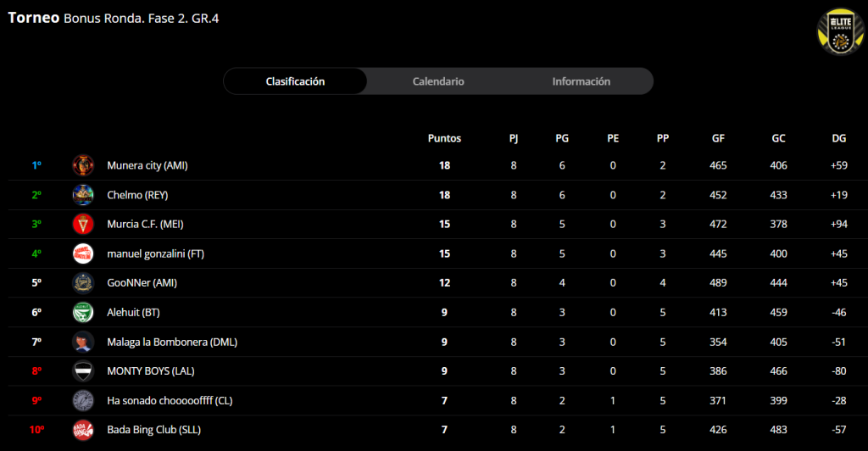Open Chelmo (REY) team name

coord(137,195)
